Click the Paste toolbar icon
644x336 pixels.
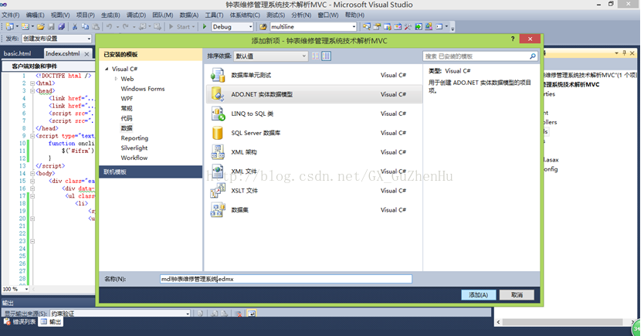point(96,27)
